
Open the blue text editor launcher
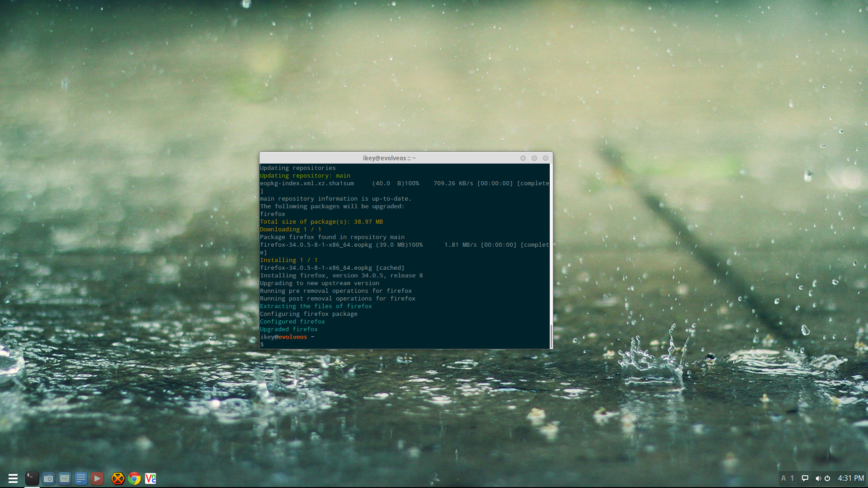[81, 478]
